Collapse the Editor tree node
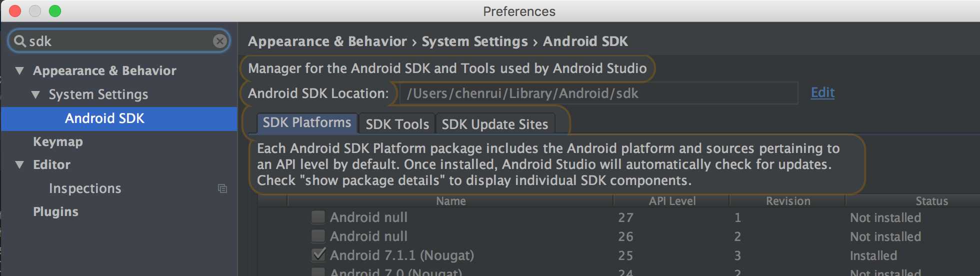The image size is (980, 276). pyautogui.click(x=19, y=164)
